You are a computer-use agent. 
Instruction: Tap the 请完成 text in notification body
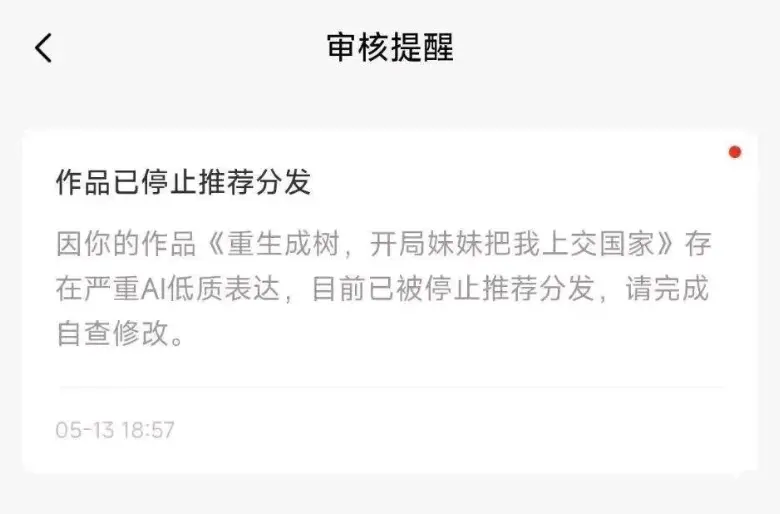click(667, 289)
